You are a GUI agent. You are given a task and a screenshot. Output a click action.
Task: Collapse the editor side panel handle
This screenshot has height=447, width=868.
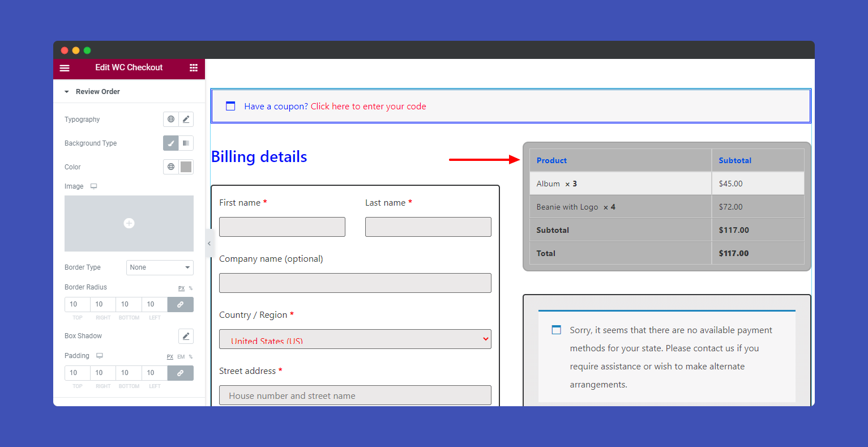209,244
